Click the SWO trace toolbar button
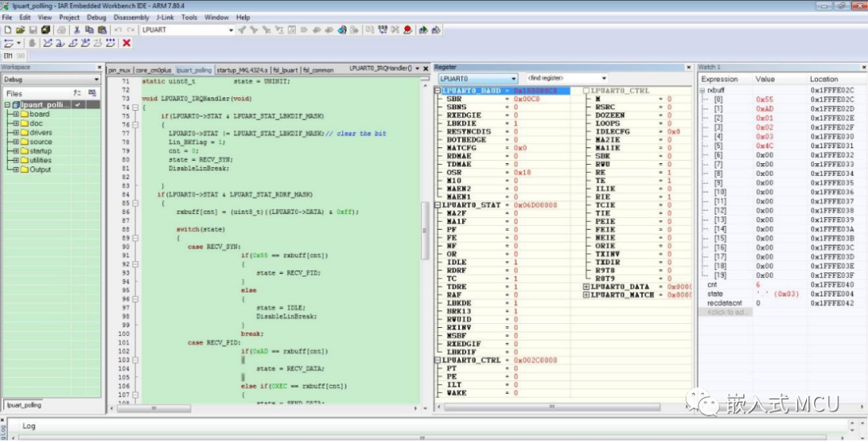Screen dimensions: 868x442 pos(20,56)
